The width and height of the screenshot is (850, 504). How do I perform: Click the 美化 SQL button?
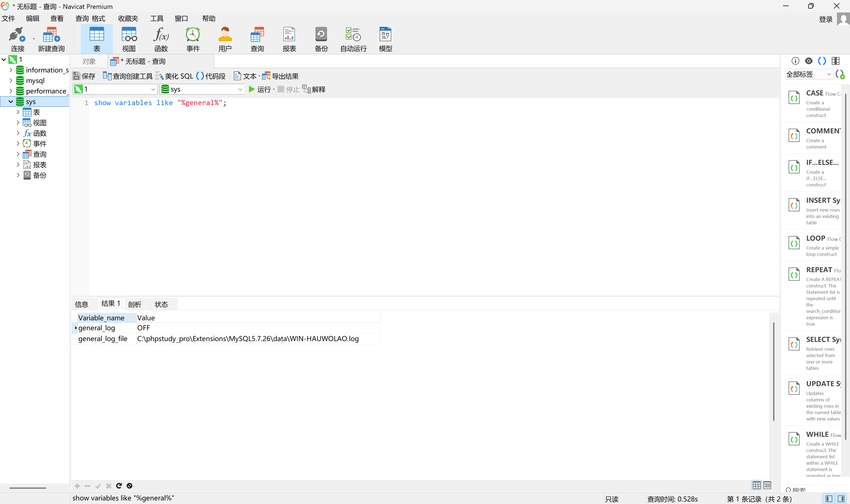click(174, 76)
